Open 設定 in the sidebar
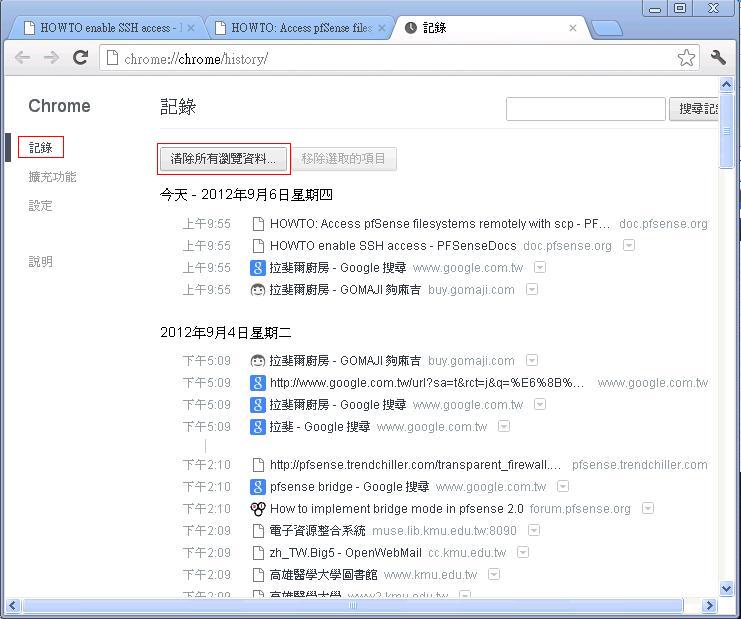 pos(41,206)
